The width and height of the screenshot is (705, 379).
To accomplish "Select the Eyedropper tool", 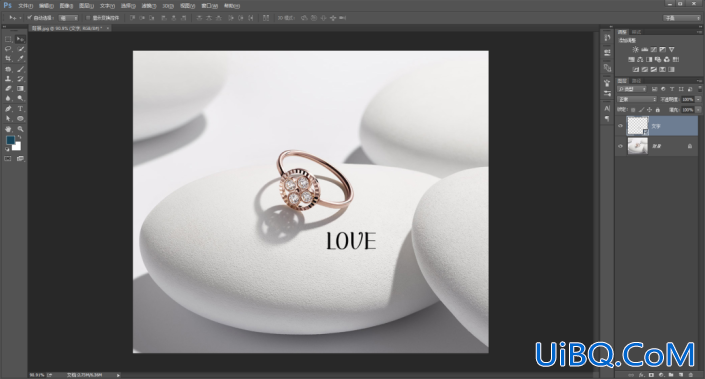I will pos(20,59).
